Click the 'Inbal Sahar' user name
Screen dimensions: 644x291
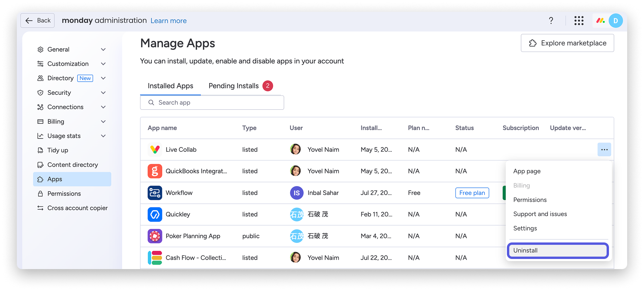coord(323,193)
